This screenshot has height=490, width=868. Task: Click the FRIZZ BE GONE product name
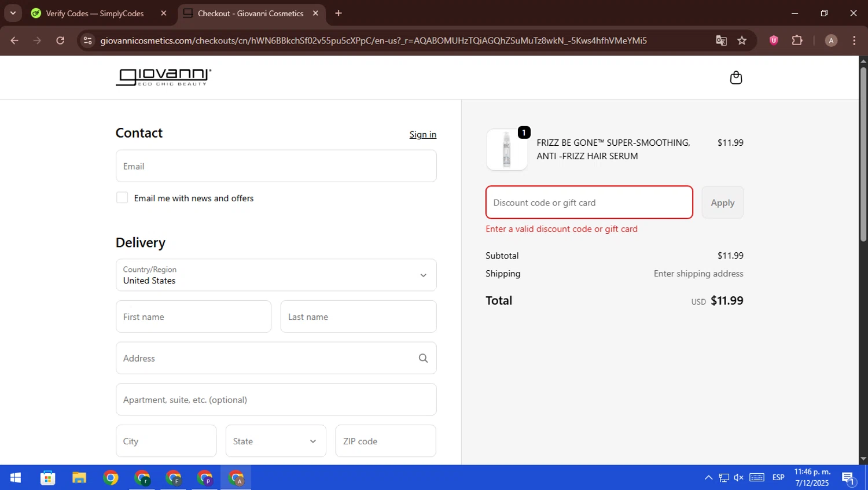click(613, 149)
